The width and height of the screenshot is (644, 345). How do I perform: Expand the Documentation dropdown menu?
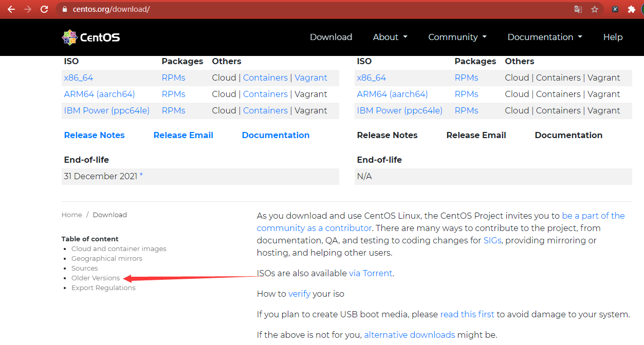click(545, 37)
